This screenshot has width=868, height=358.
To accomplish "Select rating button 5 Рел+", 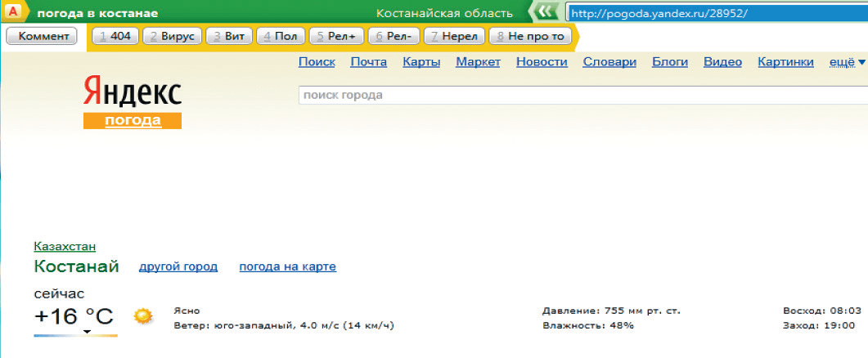I will (336, 37).
